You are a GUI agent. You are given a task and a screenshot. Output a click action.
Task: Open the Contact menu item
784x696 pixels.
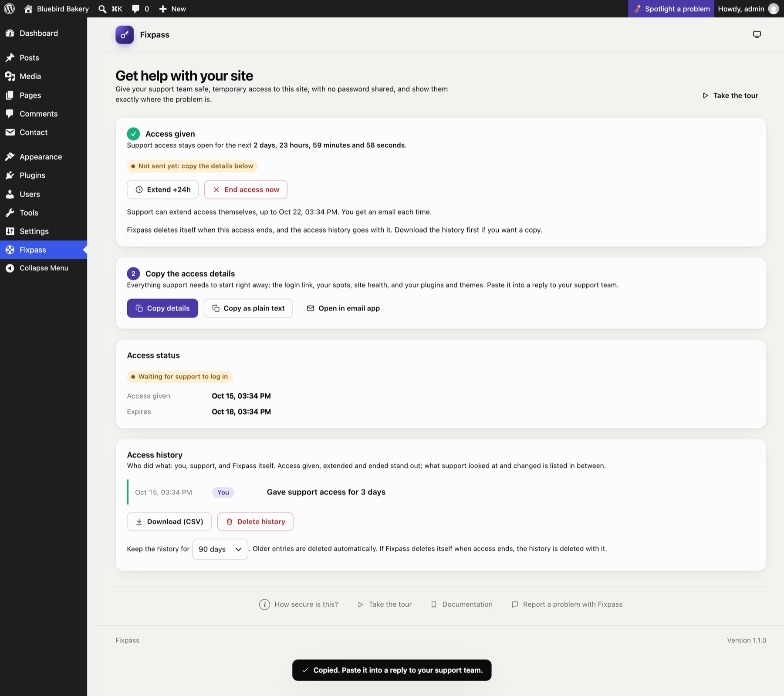click(x=44, y=132)
